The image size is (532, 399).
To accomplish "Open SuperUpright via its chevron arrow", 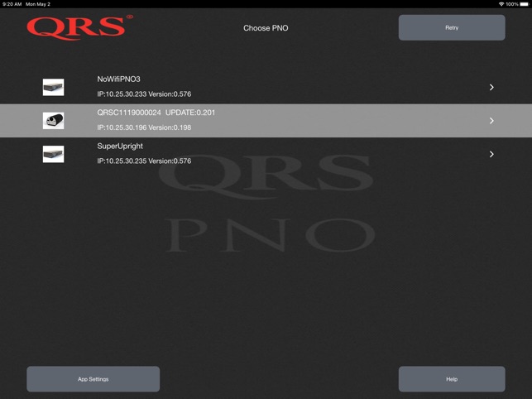I will [491, 154].
